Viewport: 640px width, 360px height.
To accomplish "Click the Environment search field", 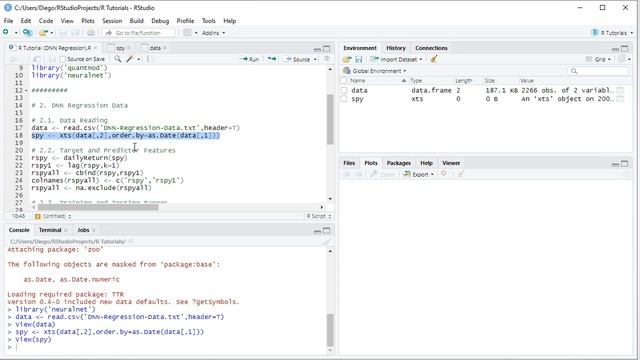I will [598, 71].
